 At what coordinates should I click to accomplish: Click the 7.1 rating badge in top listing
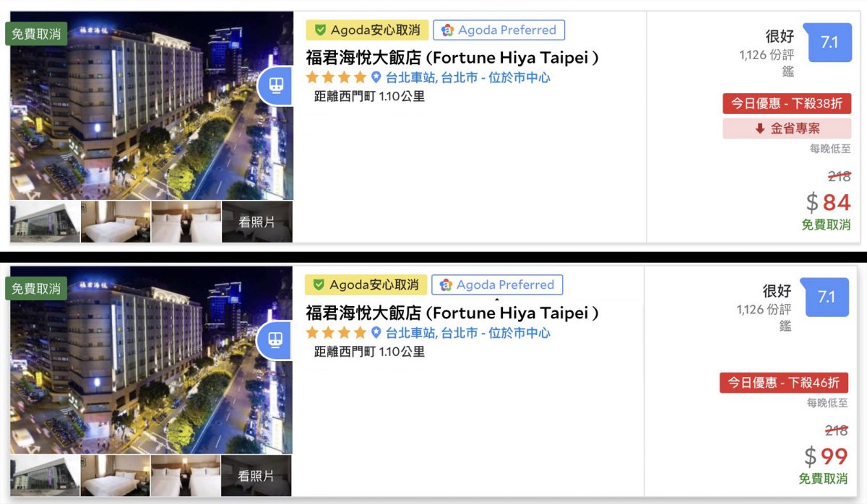(x=829, y=42)
